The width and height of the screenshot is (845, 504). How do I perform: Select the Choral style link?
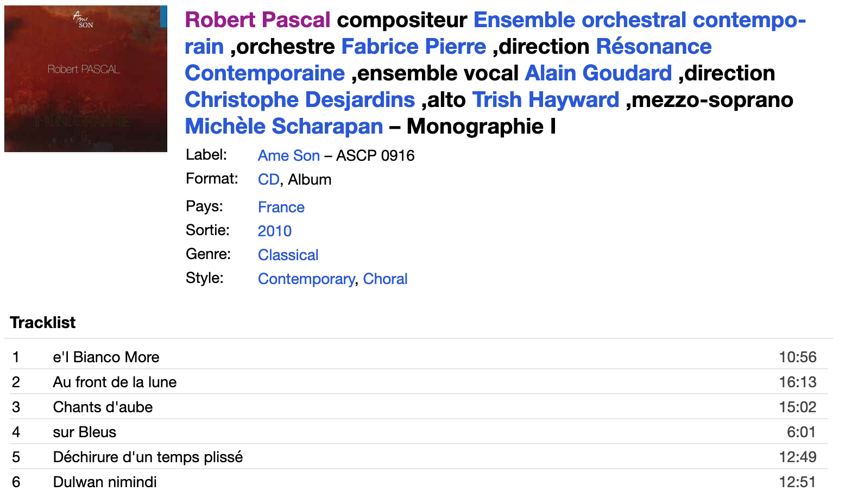(385, 279)
